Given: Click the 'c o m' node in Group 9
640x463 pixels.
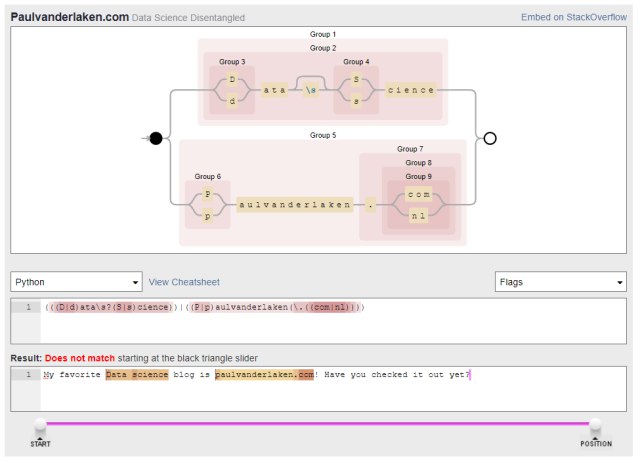Looking at the screenshot, I should click(x=419, y=194).
